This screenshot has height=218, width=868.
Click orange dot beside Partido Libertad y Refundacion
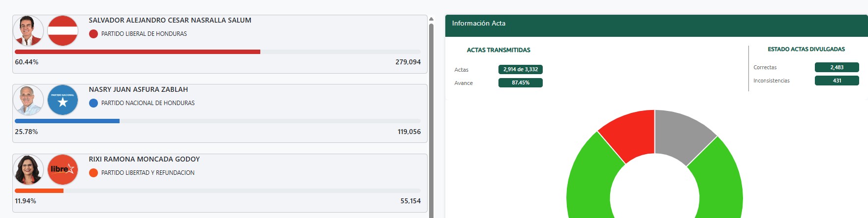point(93,173)
